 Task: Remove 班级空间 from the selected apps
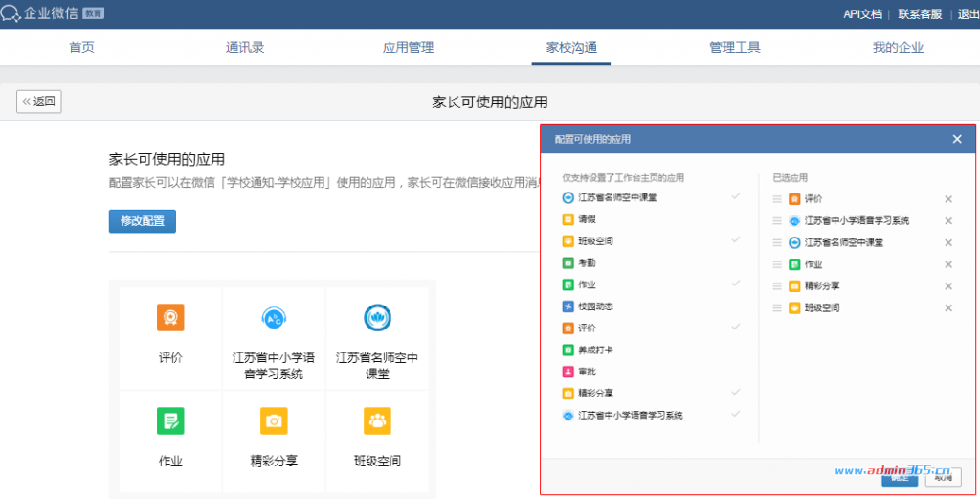(x=948, y=308)
